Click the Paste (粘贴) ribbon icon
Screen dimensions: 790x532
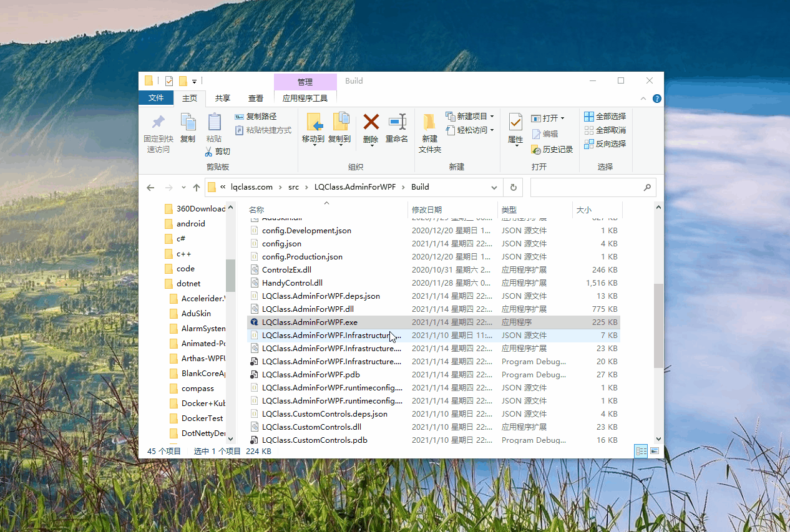[x=214, y=122]
